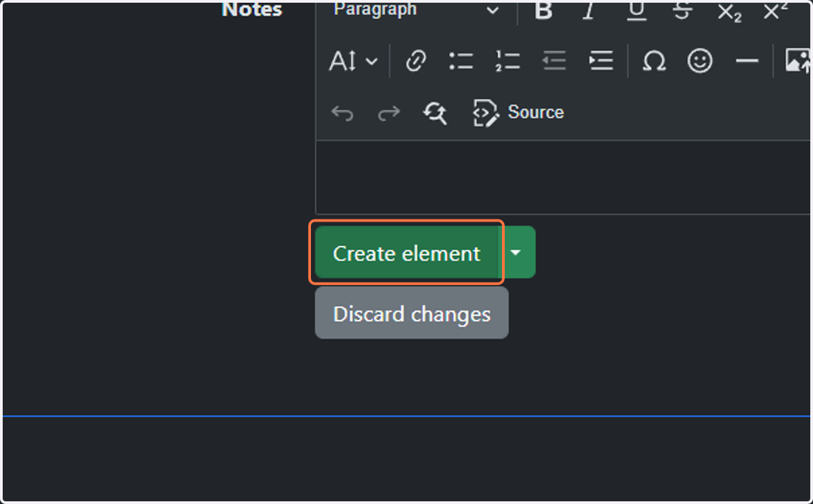Open the font size dropdown

pos(352,62)
